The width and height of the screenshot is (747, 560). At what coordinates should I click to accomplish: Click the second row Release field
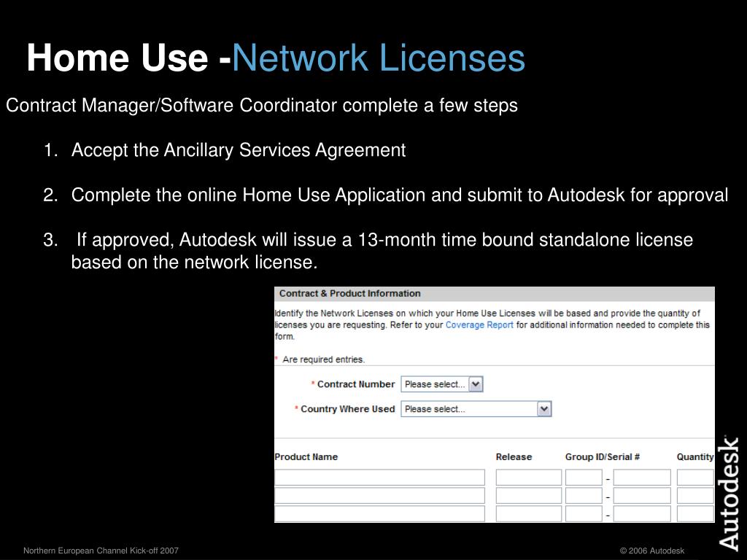point(529,496)
